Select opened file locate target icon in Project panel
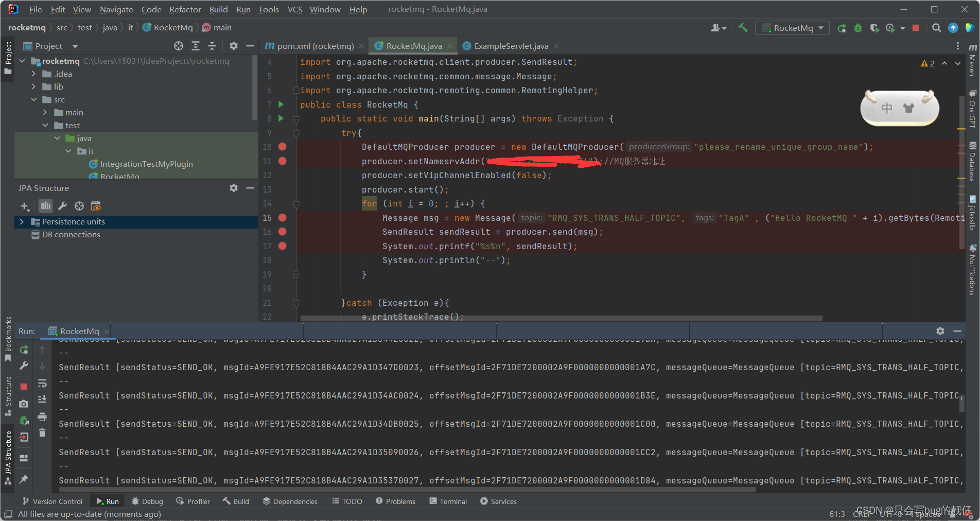Screen dimensions: 980x521 [x=179, y=46]
